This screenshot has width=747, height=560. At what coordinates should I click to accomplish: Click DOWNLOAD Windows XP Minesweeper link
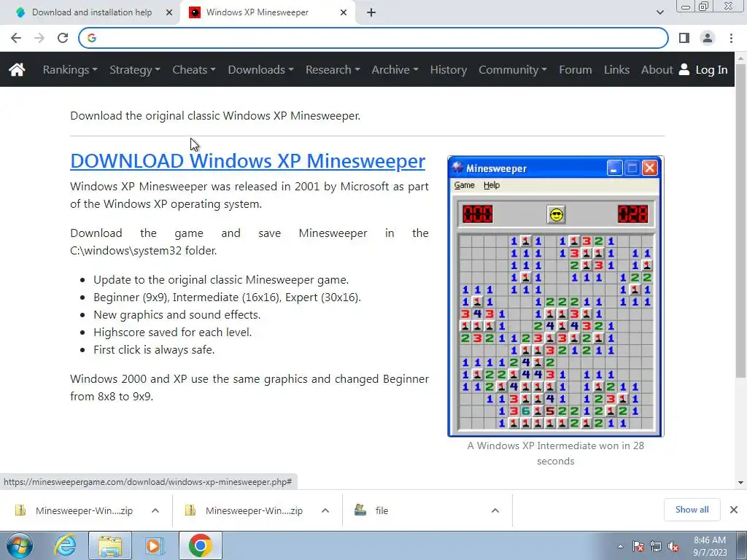point(248,161)
